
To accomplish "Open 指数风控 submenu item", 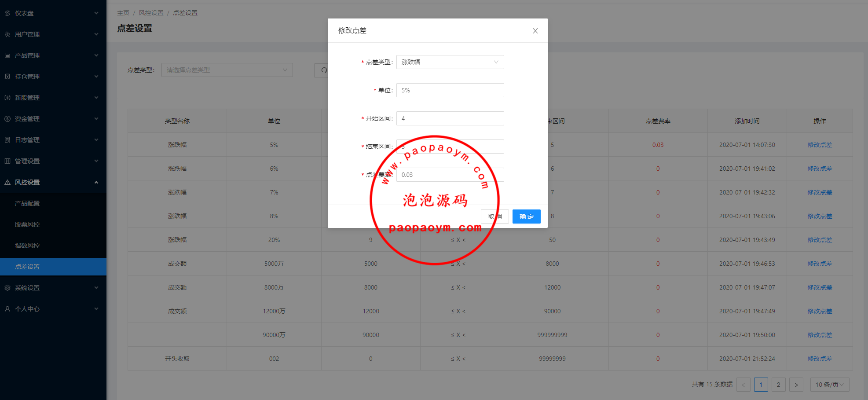I will click(53, 246).
